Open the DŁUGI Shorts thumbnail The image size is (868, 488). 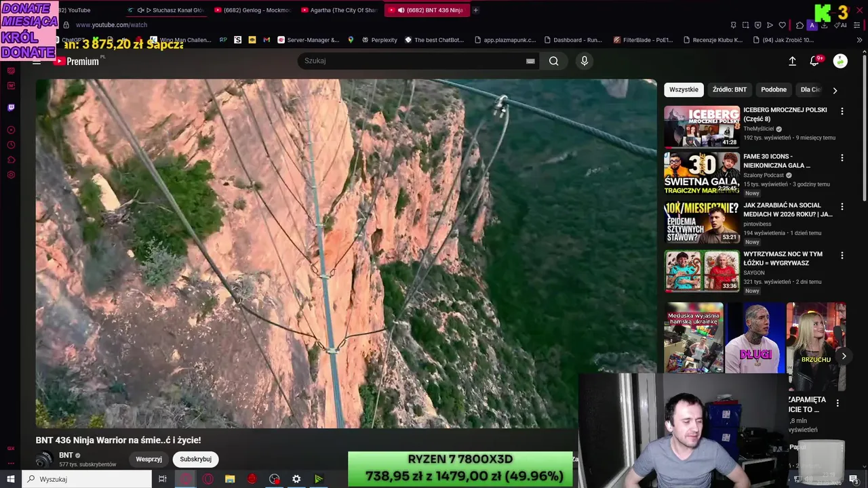pyautogui.click(x=755, y=338)
